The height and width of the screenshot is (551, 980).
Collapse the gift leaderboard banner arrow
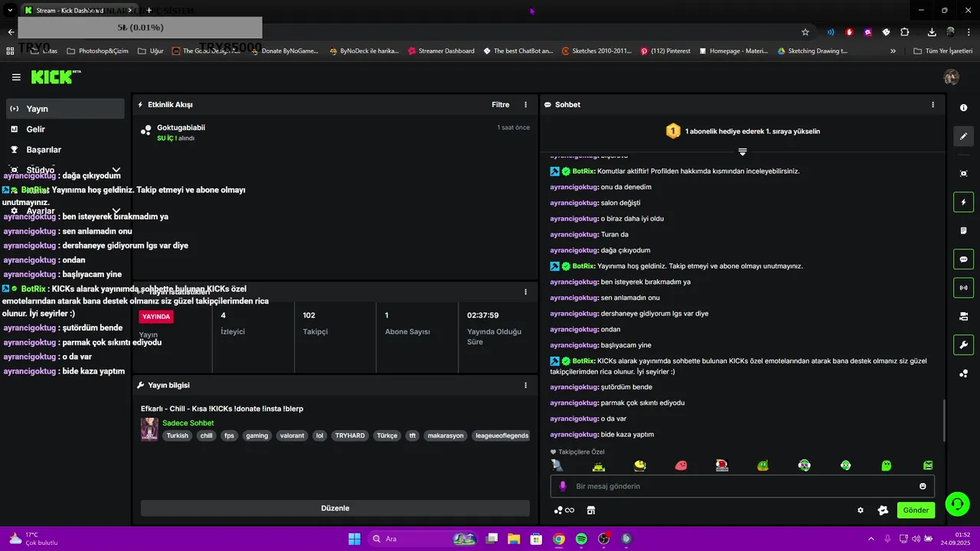(x=742, y=152)
